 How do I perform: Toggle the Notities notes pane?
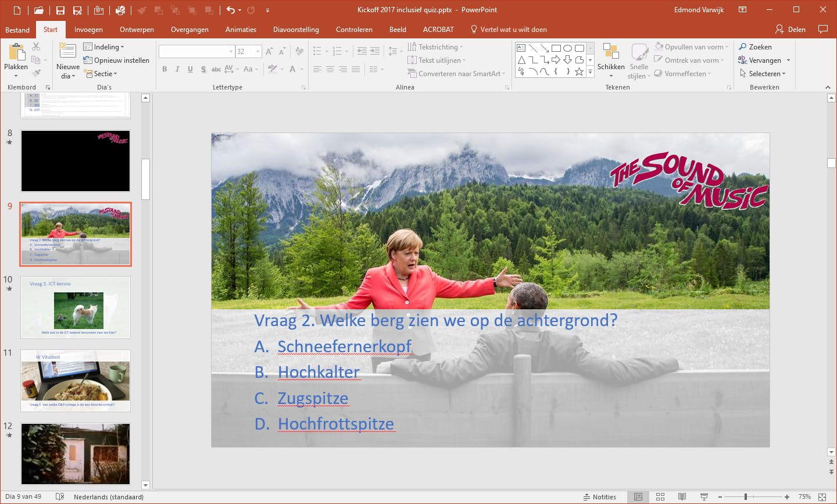[x=599, y=497]
